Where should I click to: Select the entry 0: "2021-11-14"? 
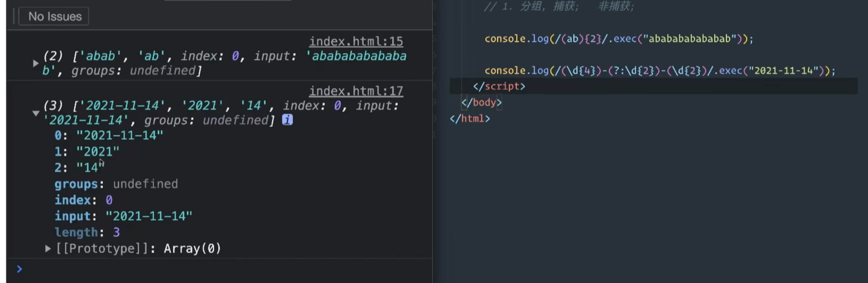(x=109, y=135)
